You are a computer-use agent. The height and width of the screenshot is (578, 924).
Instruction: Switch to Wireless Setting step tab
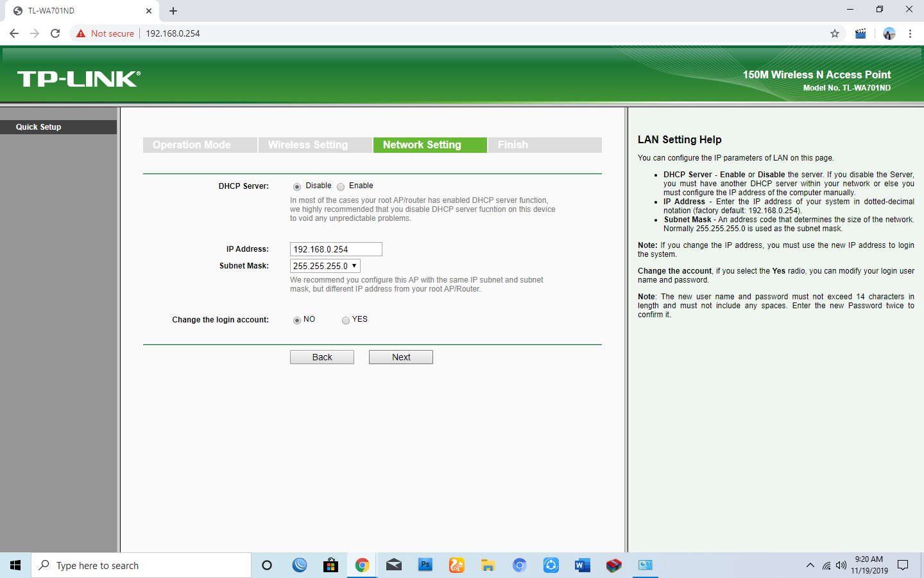coord(315,145)
